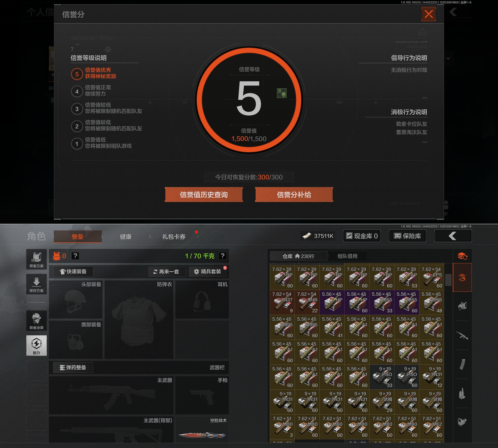Click 信誉分补给 button

click(294, 195)
